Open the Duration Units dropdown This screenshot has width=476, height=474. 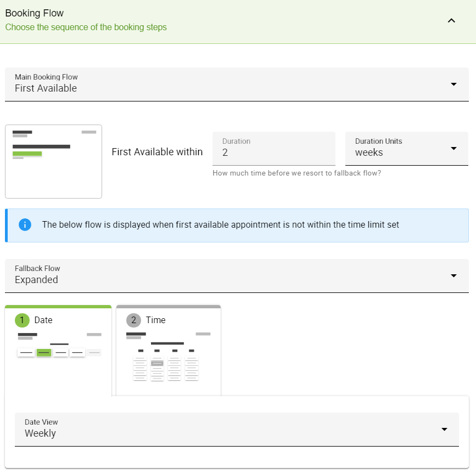coord(407,149)
